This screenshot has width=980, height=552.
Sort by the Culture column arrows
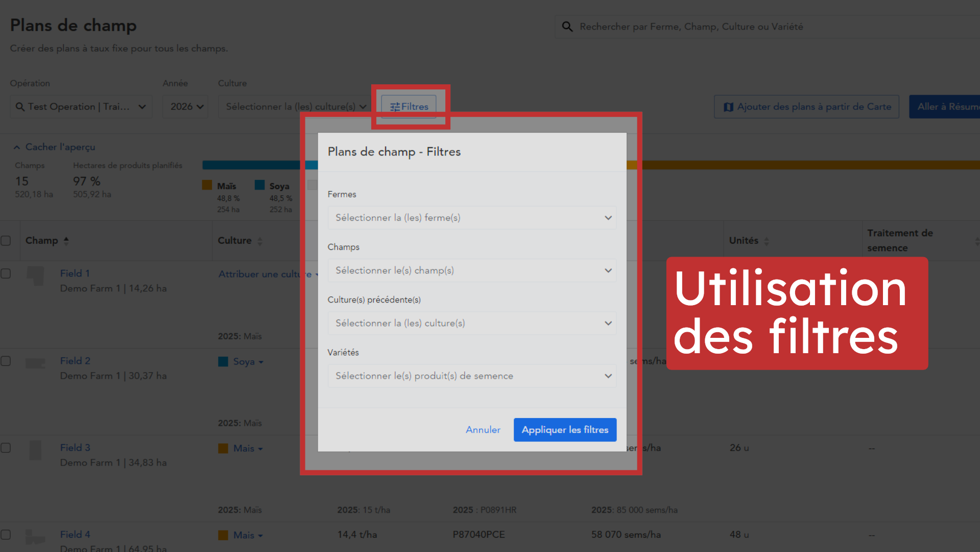point(260,241)
